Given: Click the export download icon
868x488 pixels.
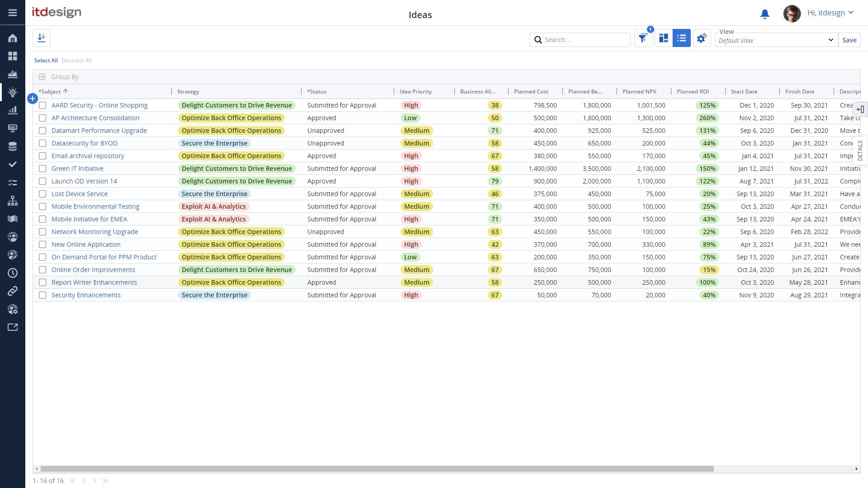Looking at the screenshot, I should [42, 38].
